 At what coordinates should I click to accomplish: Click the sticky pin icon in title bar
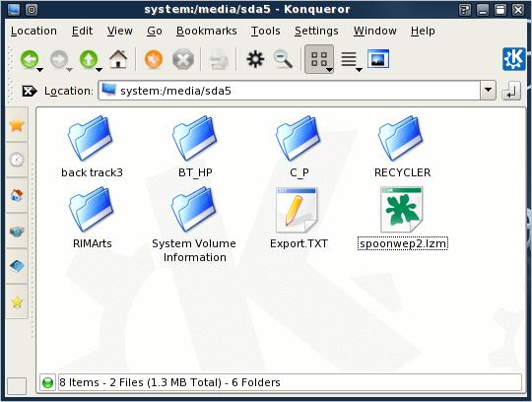(x=32, y=10)
